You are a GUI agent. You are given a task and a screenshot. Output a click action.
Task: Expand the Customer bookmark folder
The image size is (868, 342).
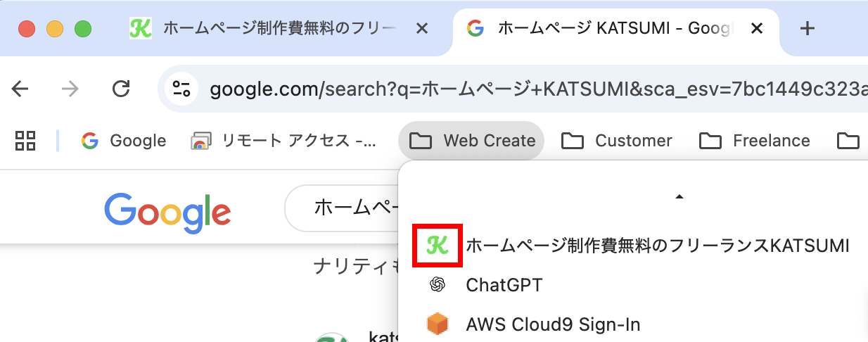pos(616,141)
